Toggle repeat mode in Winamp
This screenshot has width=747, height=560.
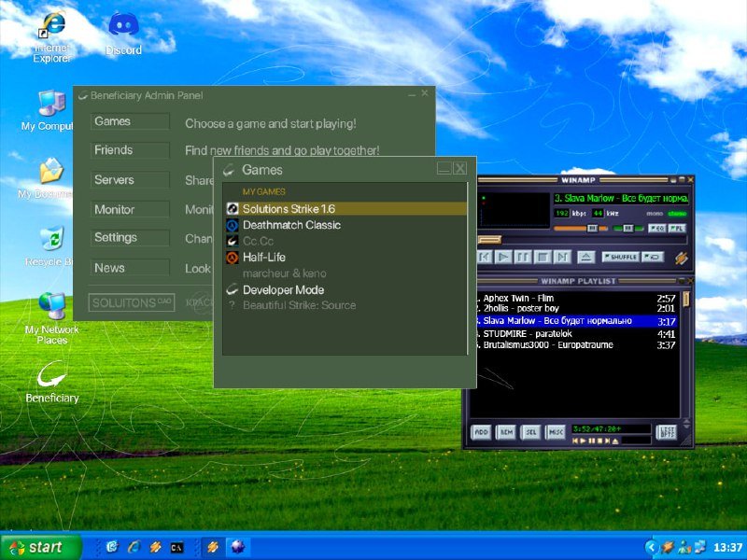[x=653, y=258]
